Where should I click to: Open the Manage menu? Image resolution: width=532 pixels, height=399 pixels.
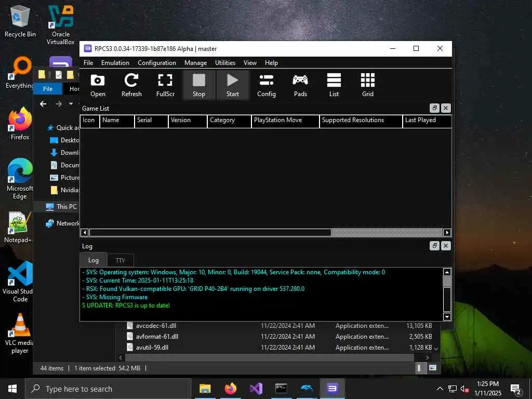[x=195, y=63]
